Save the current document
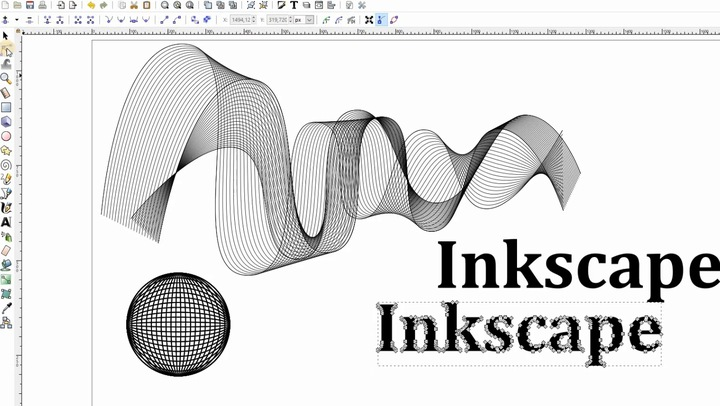This screenshot has width=720, height=406. click(30, 6)
